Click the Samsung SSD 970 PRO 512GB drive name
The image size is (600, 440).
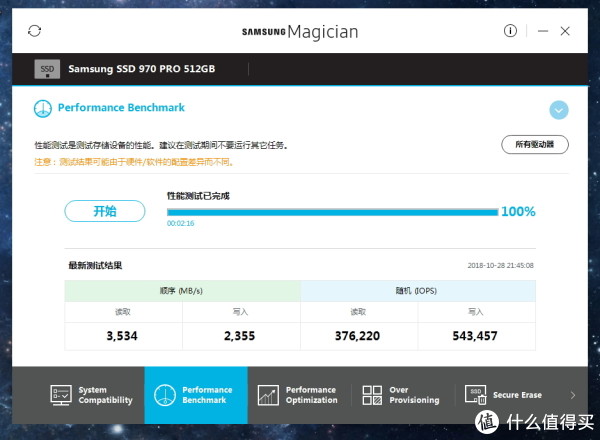142,69
